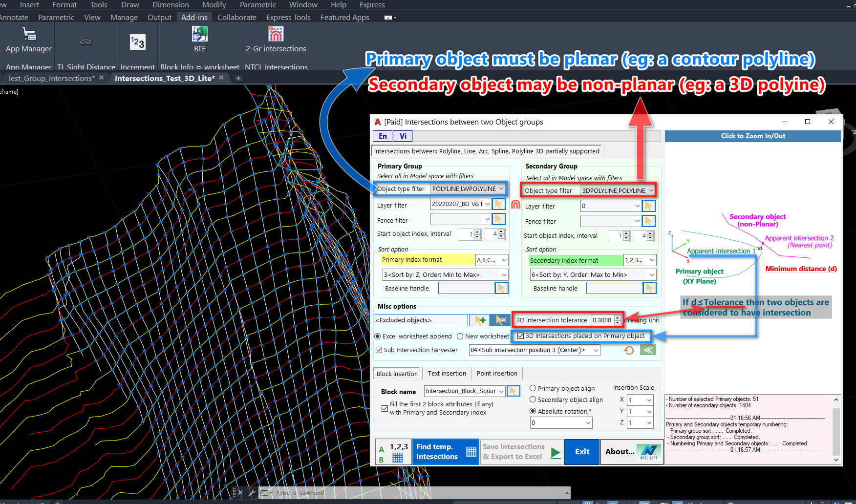The height and width of the screenshot is (504, 856).
Task: Adjust 3D intersection tolerance spinner
Action: [x=618, y=320]
